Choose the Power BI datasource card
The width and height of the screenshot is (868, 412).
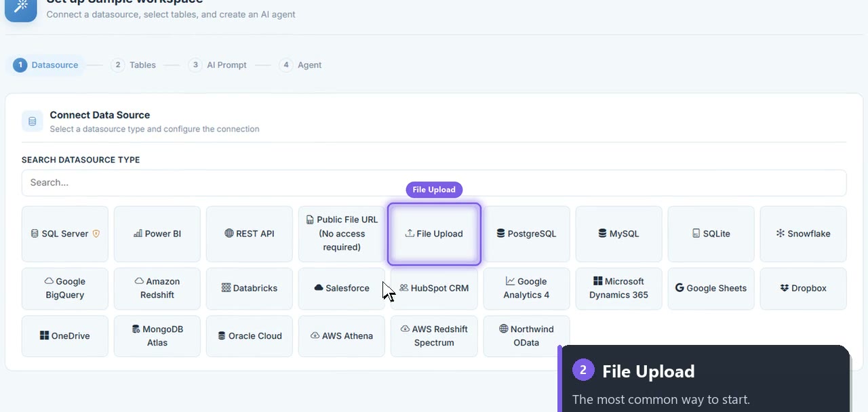(x=157, y=234)
